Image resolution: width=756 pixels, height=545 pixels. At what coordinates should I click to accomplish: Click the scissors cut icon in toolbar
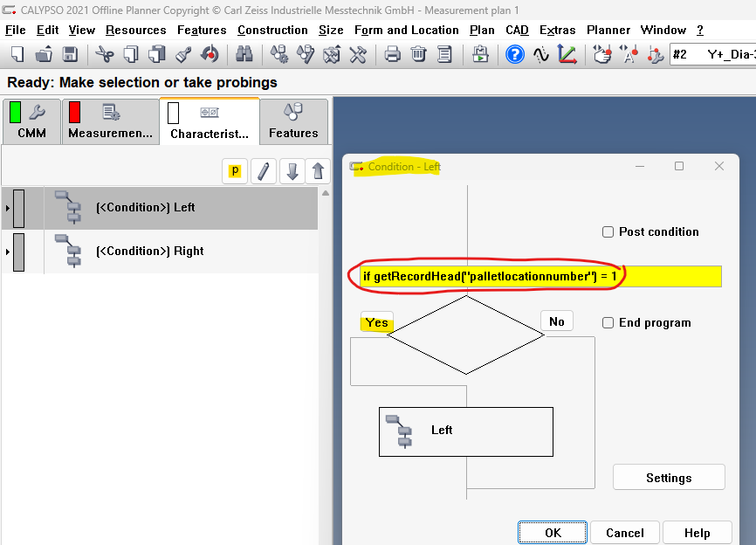click(105, 55)
